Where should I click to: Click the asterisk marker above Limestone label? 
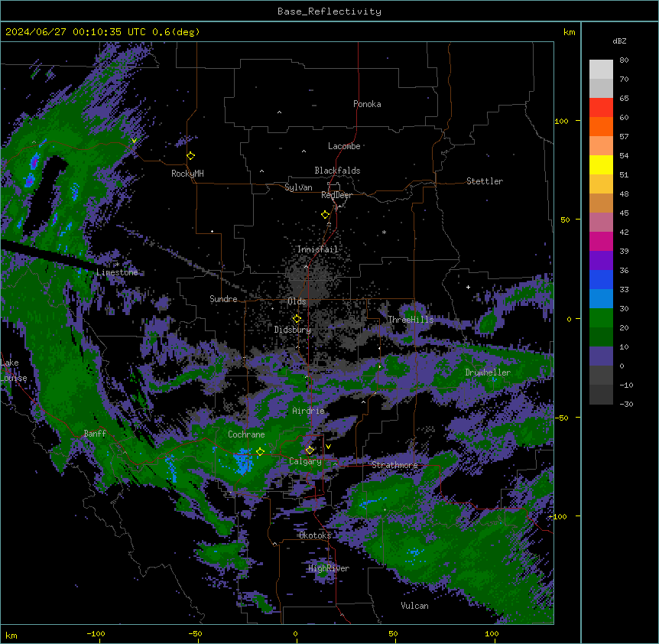click(117, 264)
